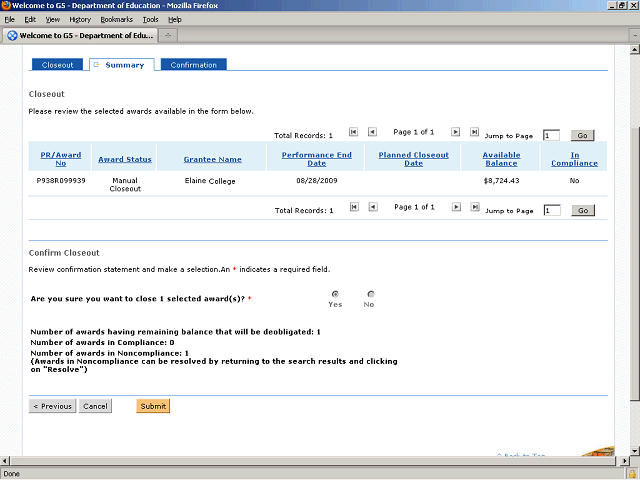
Task: Click the vertical scrollbar down arrow
Action: pos(634,451)
